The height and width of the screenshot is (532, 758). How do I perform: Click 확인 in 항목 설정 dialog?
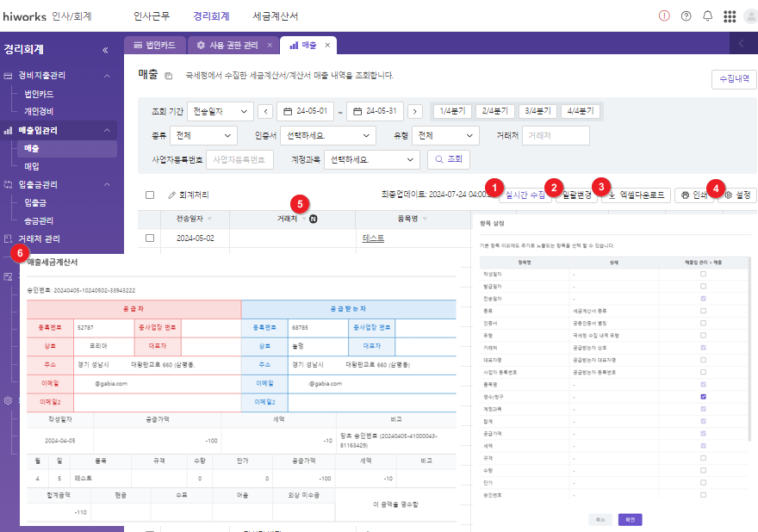(630, 520)
